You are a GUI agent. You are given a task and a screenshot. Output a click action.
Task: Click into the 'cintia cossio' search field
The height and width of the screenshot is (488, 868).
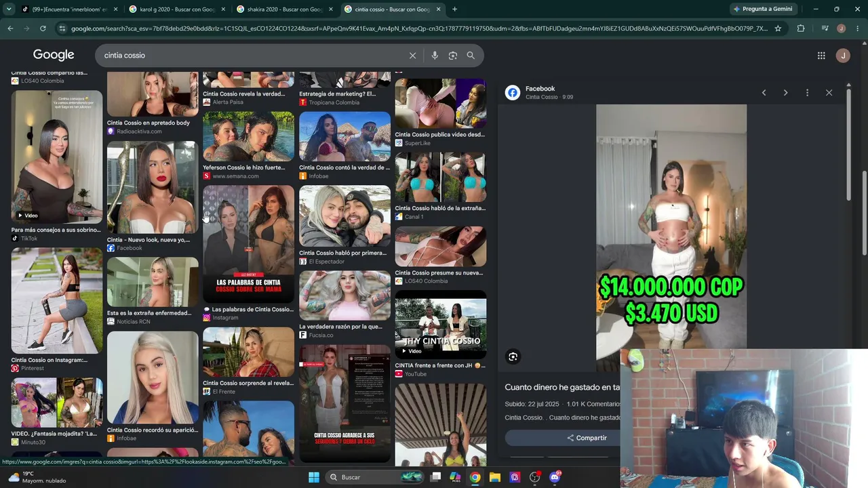tap(251, 56)
